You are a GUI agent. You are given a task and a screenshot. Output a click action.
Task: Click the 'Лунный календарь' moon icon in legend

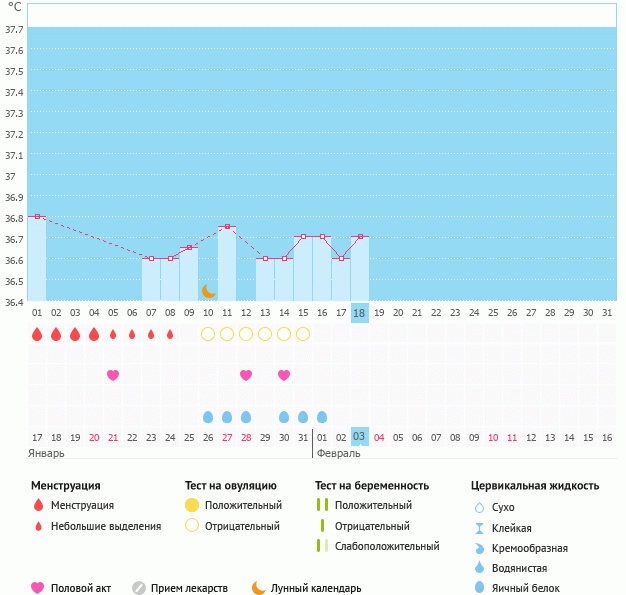[x=259, y=588]
